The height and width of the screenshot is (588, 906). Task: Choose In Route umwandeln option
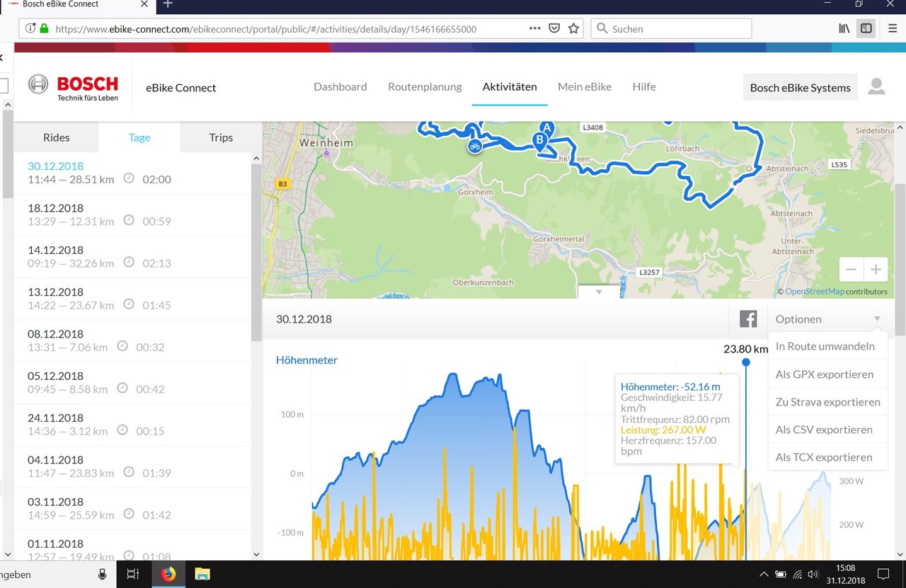pos(827,347)
